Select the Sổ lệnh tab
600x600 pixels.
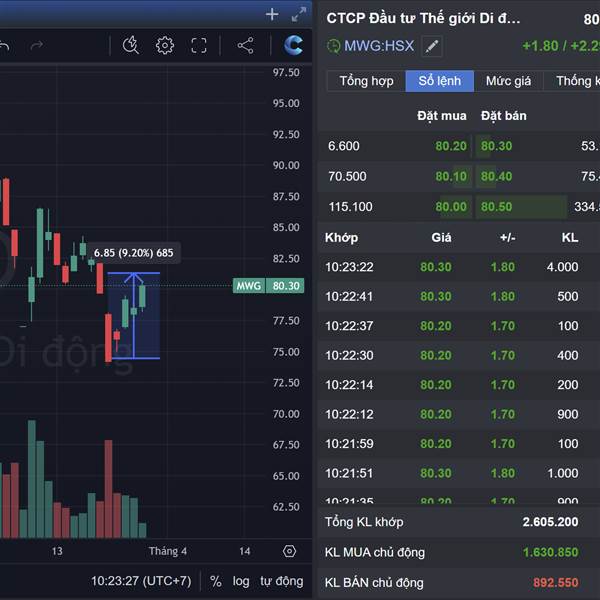point(439,81)
